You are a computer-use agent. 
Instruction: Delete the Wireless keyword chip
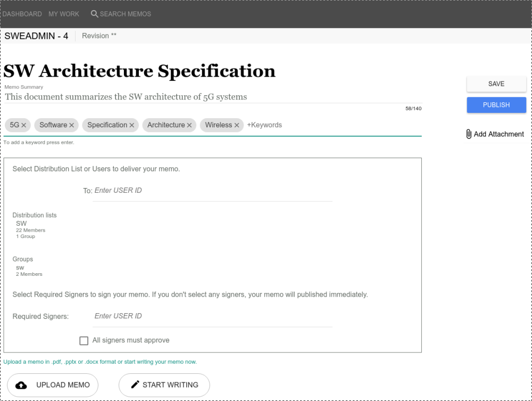(x=237, y=125)
